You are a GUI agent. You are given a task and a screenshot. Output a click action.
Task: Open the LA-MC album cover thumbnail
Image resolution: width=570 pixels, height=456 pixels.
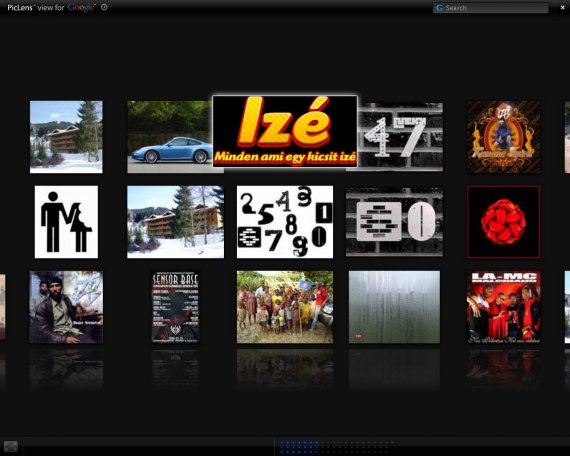click(x=503, y=307)
